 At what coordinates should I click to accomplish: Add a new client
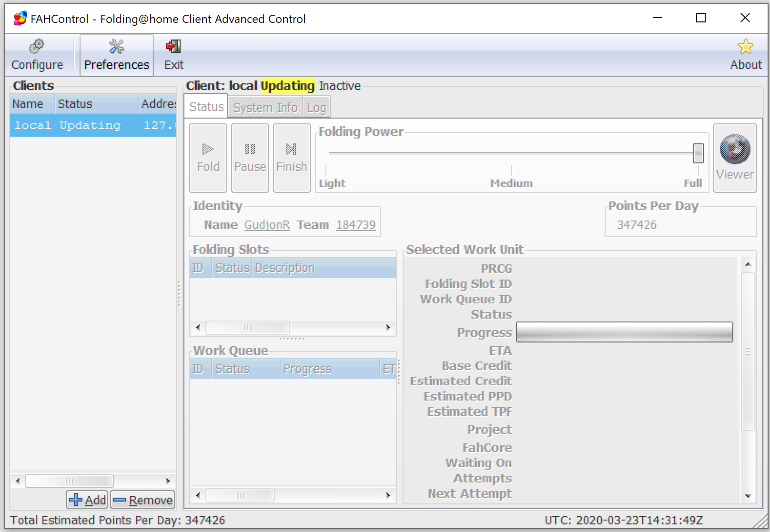(x=88, y=500)
